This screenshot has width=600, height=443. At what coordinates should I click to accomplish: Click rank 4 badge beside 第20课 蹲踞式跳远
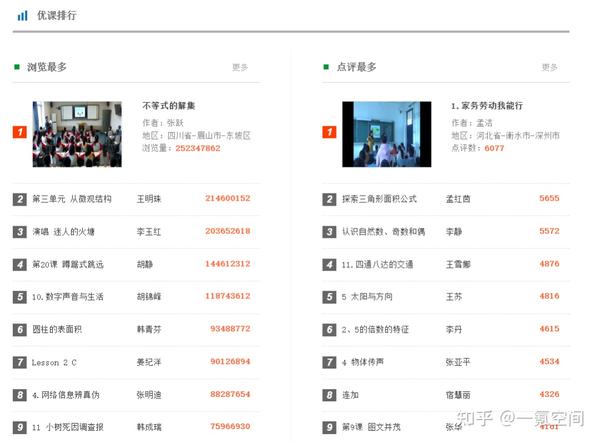click(x=20, y=264)
